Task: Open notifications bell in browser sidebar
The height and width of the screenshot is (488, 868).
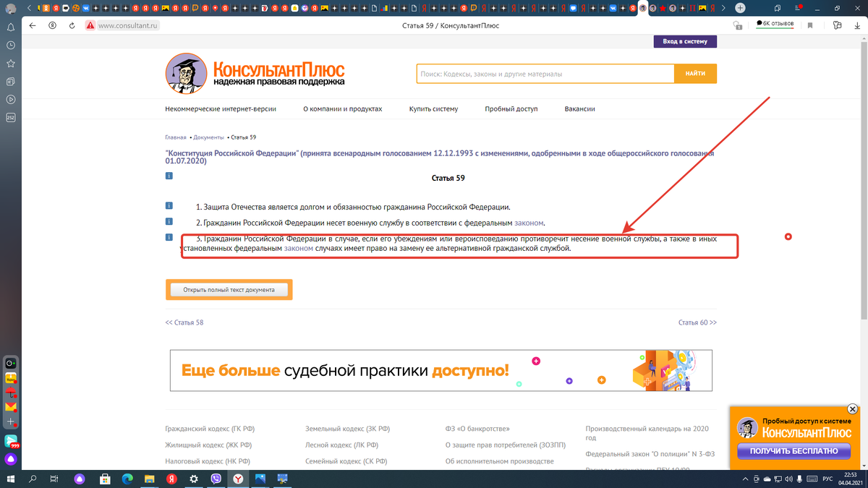Action: tap(11, 27)
